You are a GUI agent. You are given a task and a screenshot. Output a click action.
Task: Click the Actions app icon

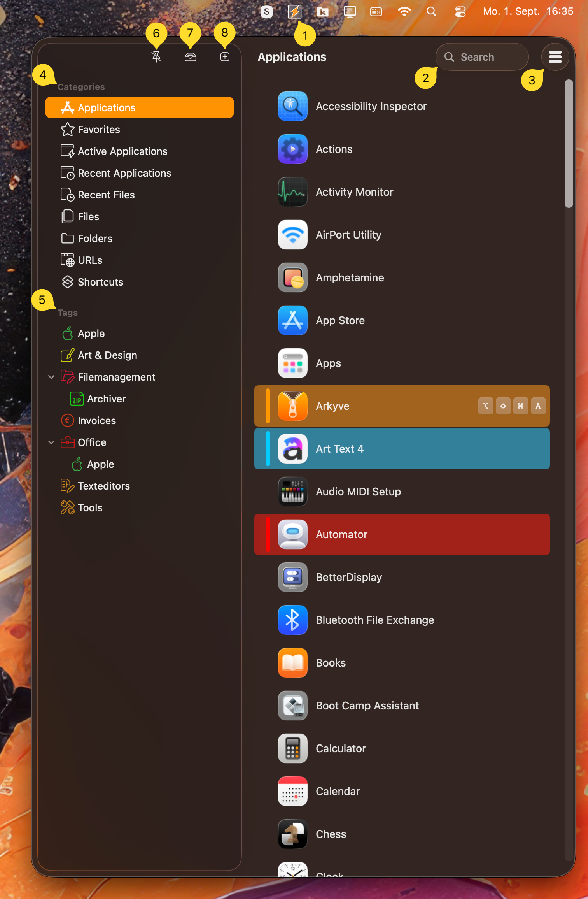pyautogui.click(x=293, y=149)
